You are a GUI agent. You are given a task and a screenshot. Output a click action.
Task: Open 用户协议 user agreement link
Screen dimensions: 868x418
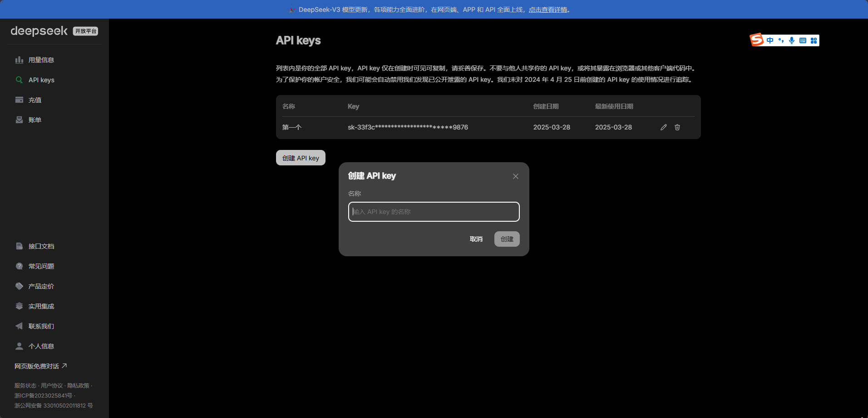pyautogui.click(x=52, y=386)
